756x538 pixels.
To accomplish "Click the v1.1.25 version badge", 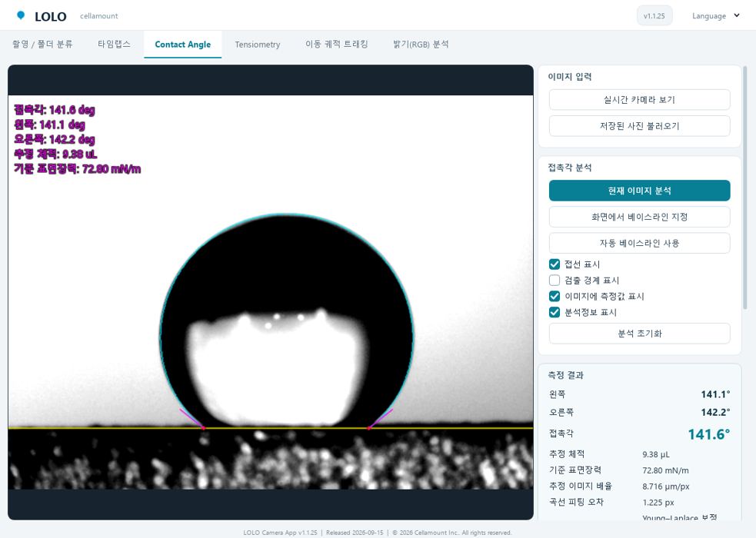I will [x=654, y=16].
